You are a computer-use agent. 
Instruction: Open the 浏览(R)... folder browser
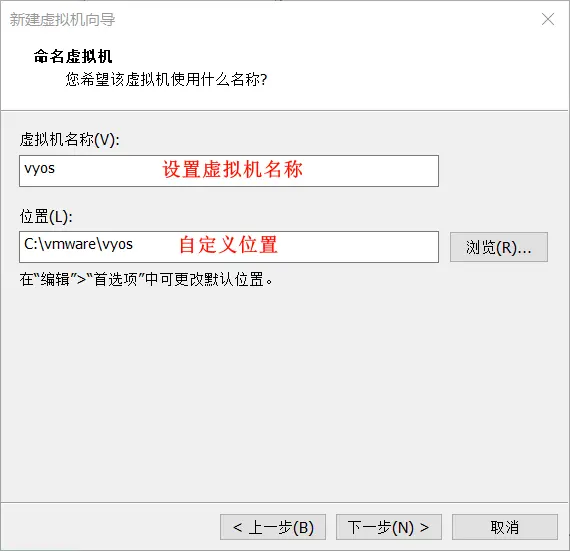point(498,247)
